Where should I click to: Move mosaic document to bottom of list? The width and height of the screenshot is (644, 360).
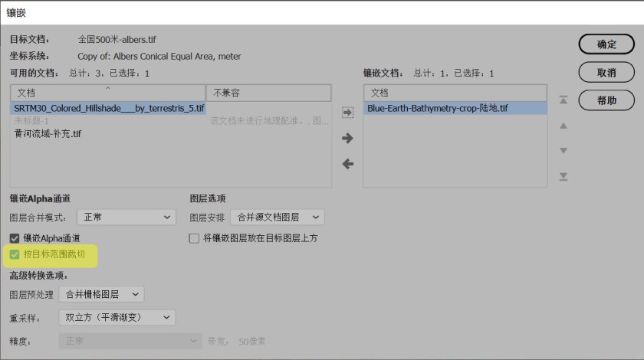coord(563,177)
